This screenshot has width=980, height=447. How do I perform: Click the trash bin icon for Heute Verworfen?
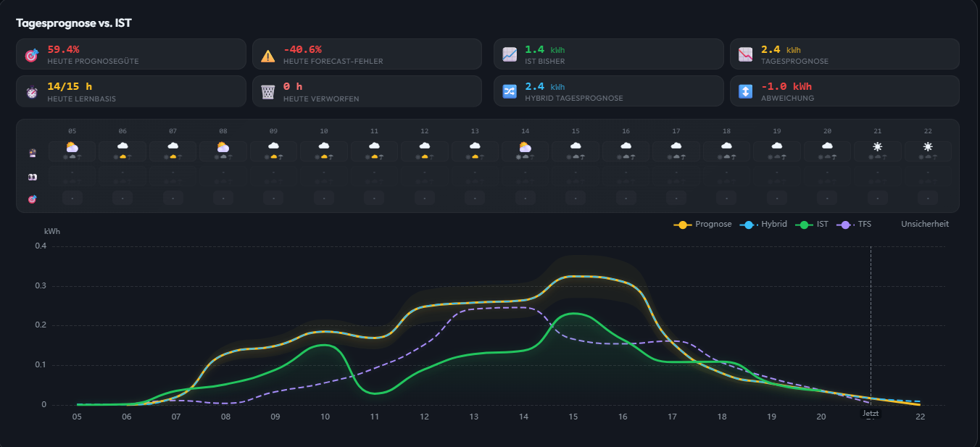(x=268, y=92)
